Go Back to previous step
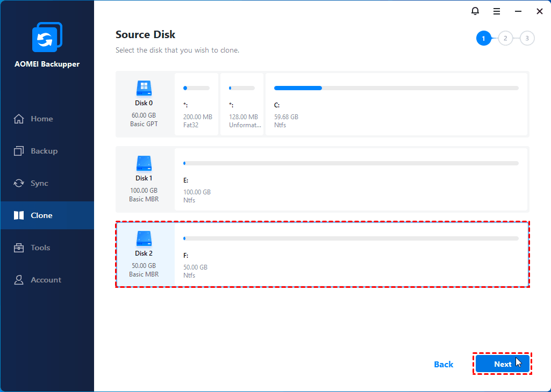Image resolution: width=551 pixels, height=392 pixels. [x=443, y=364]
